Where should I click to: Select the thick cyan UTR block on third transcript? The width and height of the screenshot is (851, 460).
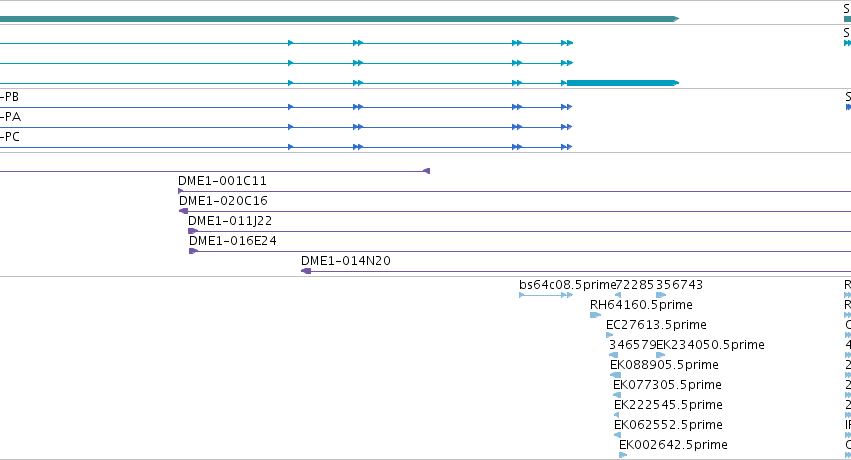coord(623,83)
